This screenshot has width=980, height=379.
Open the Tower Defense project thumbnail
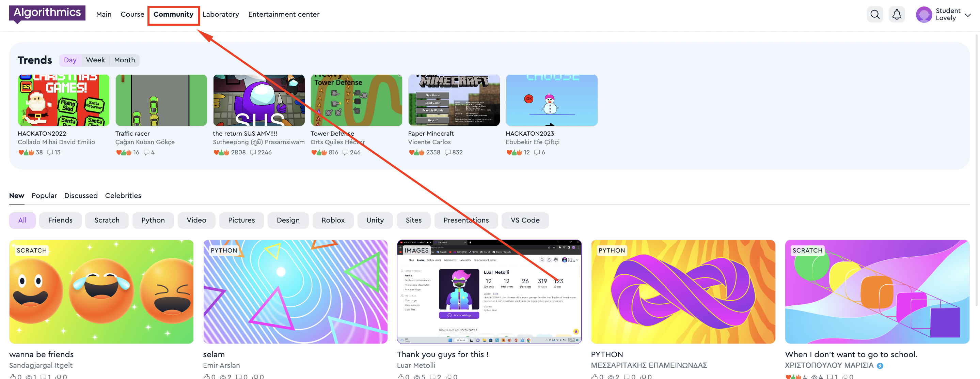tap(356, 100)
